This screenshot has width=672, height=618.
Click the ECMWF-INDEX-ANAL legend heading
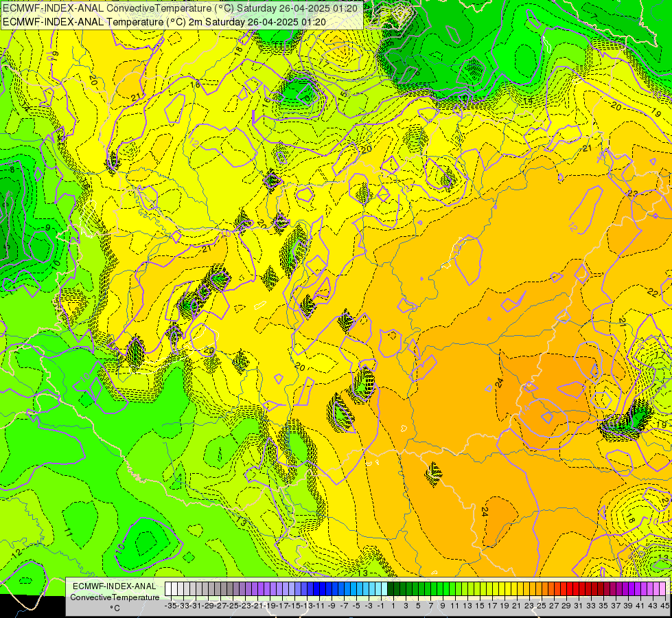point(115,586)
